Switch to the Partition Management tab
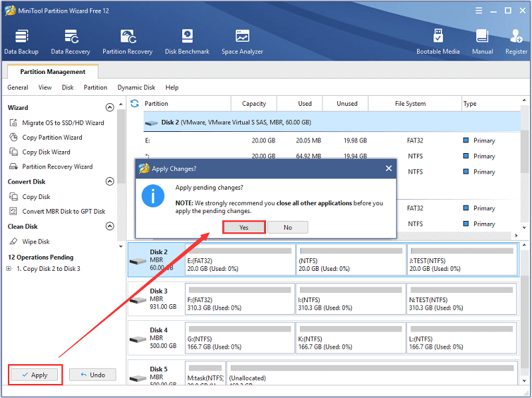Image resolution: width=532 pixels, height=398 pixels. click(53, 72)
